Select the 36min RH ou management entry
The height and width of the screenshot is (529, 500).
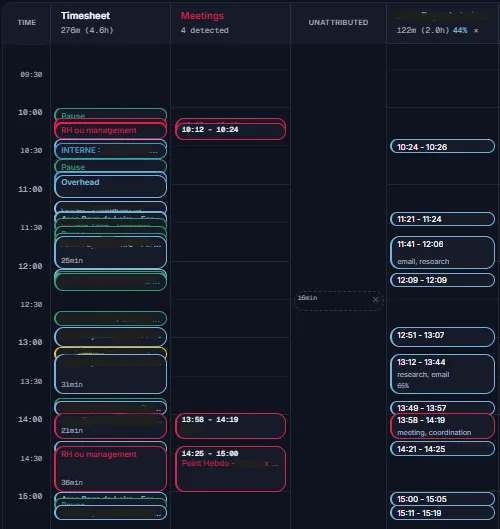pos(110,469)
